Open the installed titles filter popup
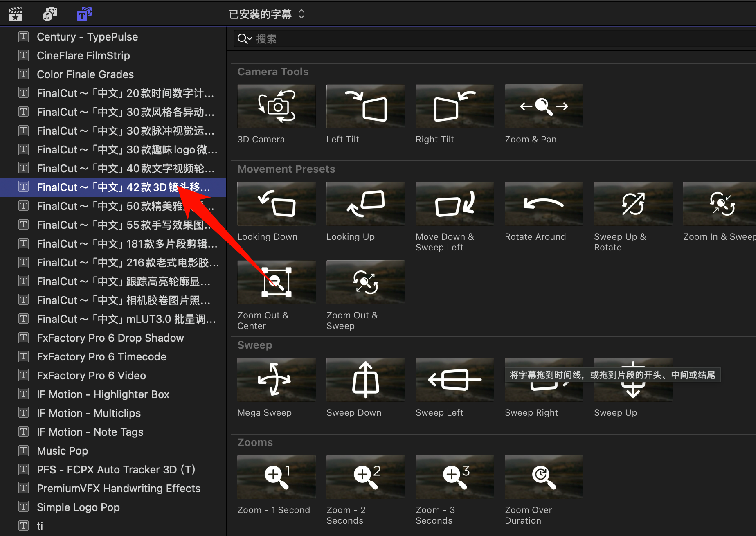756x536 pixels. point(267,14)
